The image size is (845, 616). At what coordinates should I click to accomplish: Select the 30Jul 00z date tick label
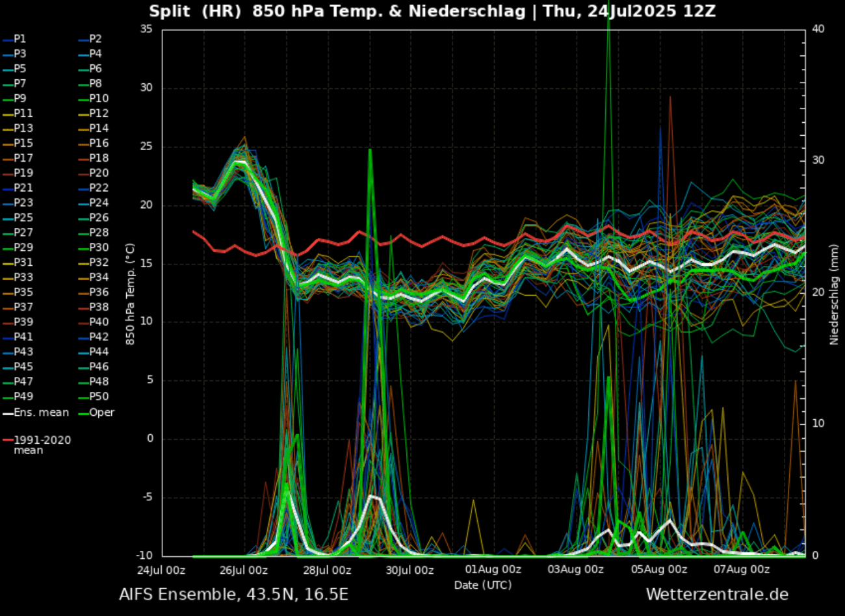409,571
